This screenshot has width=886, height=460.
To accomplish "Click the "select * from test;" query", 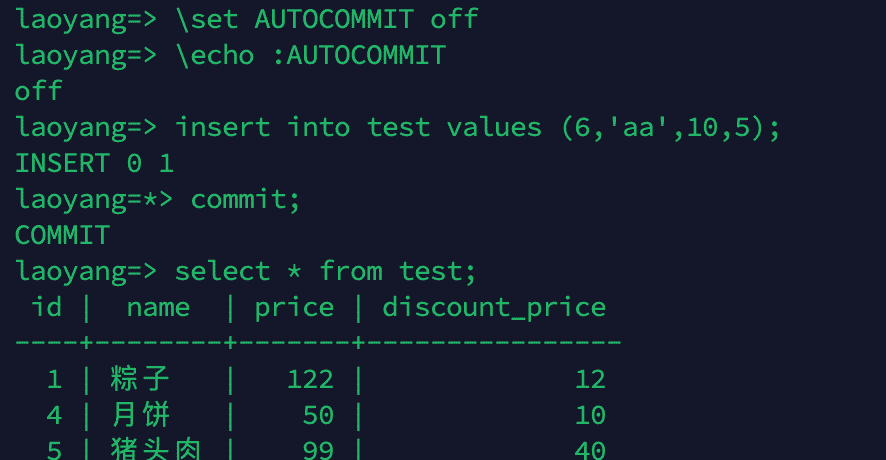I will click(x=326, y=271).
